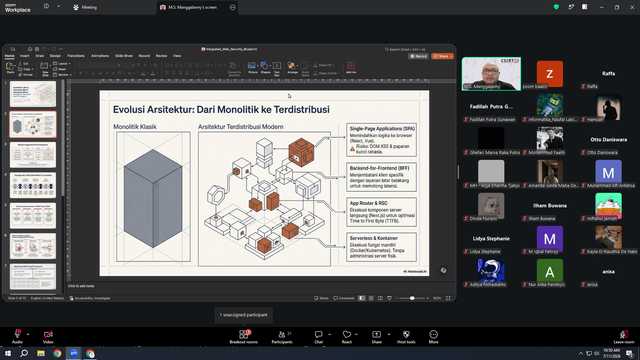Screen dimensions: 640x360
Task: Open the Slide Show ribbon tab
Action: click(x=124, y=56)
